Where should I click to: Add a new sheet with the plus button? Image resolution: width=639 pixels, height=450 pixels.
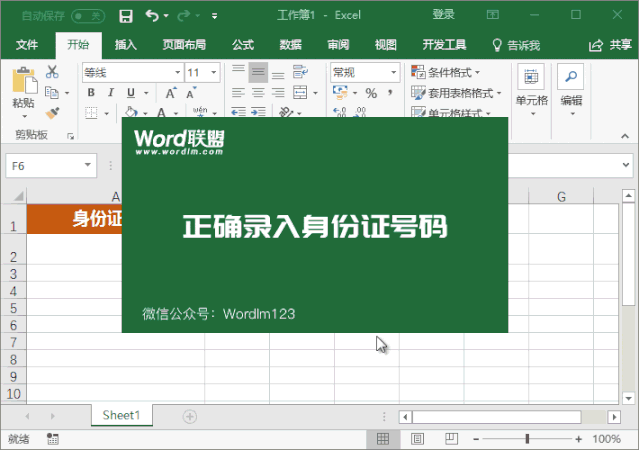pyautogui.click(x=189, y=416)
